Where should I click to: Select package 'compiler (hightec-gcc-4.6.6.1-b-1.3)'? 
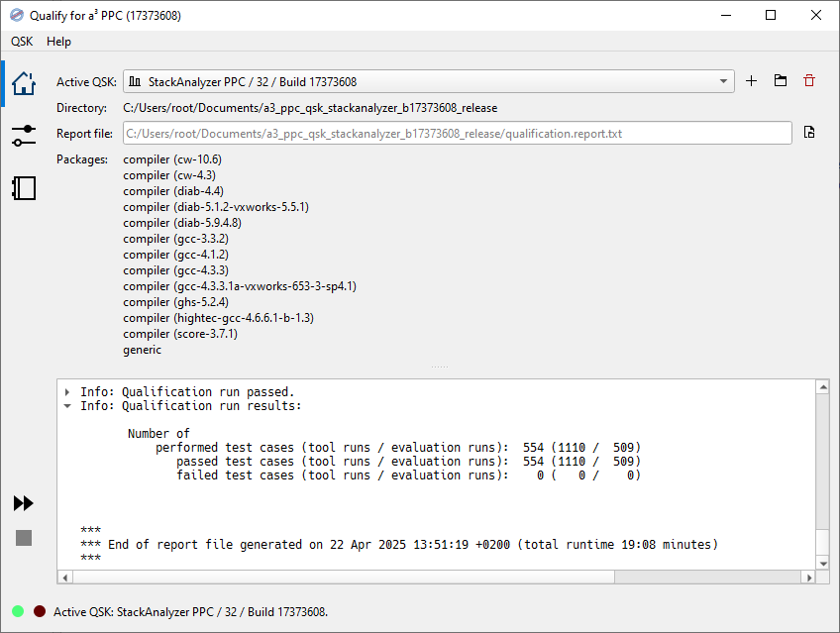click(218, 318)
